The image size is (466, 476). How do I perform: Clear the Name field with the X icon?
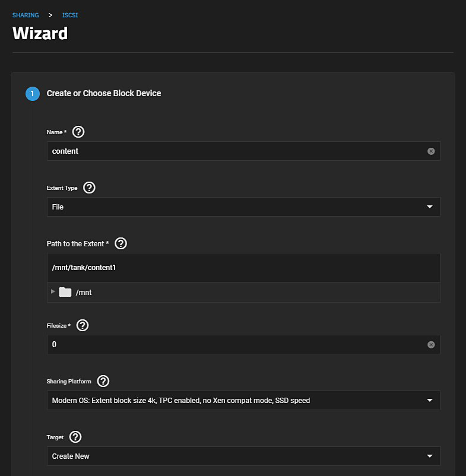tap(431, 151)
